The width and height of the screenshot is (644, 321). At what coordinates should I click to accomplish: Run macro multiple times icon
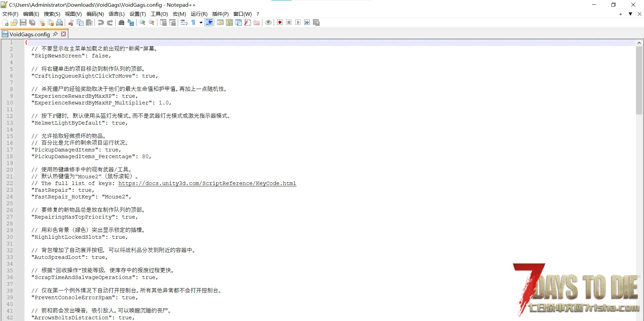(307, 22)
